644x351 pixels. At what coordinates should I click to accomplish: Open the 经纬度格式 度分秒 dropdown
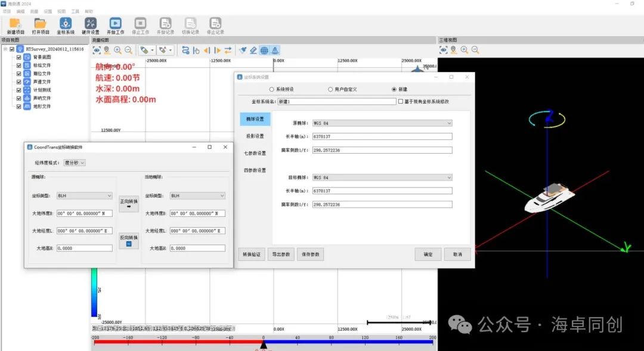[75, 163]
